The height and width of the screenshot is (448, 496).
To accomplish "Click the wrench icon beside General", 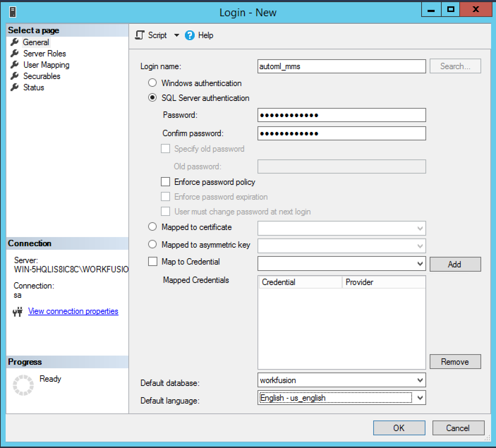I will pyautogui.click(x=14, y=42).
